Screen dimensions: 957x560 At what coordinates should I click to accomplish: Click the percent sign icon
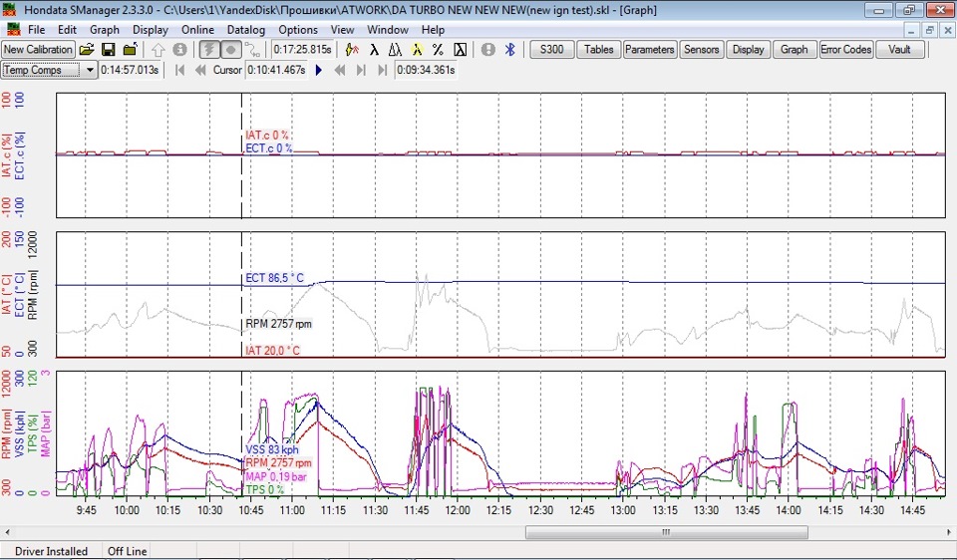pos(439,50)
